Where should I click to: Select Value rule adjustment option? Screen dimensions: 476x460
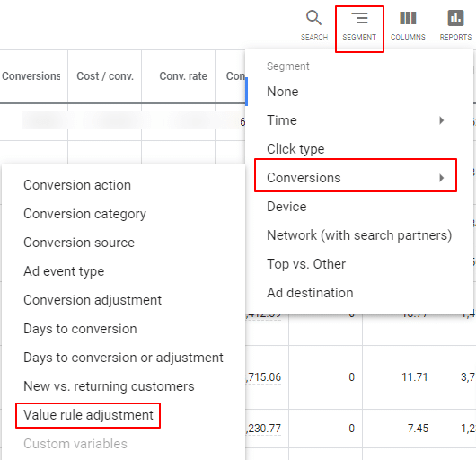click(x=88, y=415)
